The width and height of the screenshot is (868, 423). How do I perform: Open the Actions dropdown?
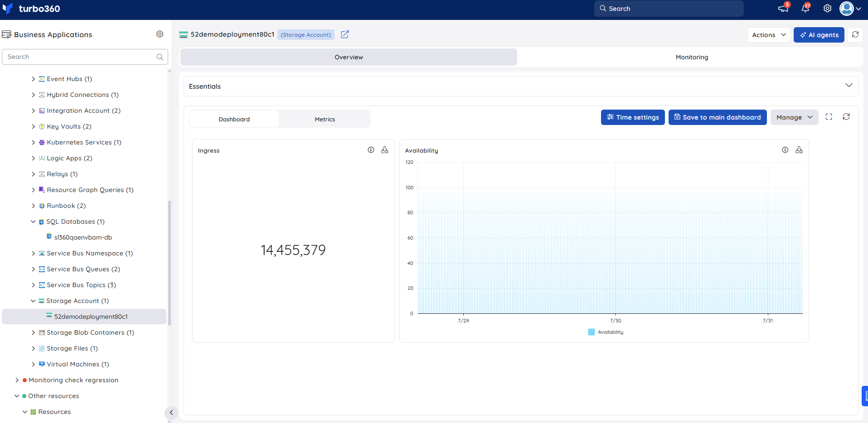(x=769, y=35)
